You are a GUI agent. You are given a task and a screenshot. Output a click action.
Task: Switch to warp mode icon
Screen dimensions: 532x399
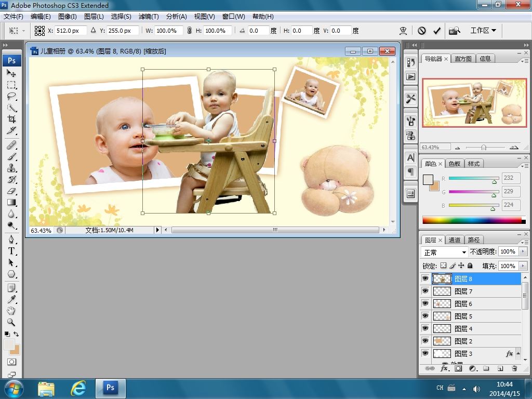click(403, 31)
